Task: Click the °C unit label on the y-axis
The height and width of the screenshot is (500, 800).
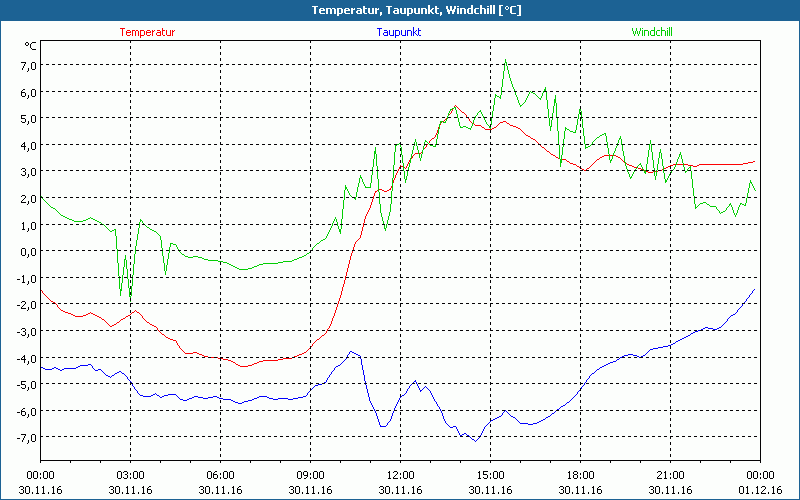Action: pos(30,46)
